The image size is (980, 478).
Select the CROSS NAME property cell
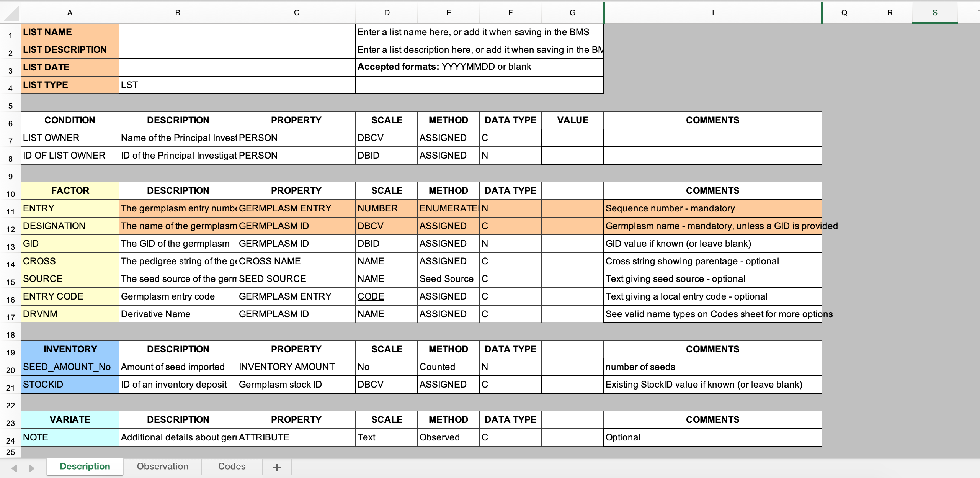pyautogui.click(x=296, y=261)
